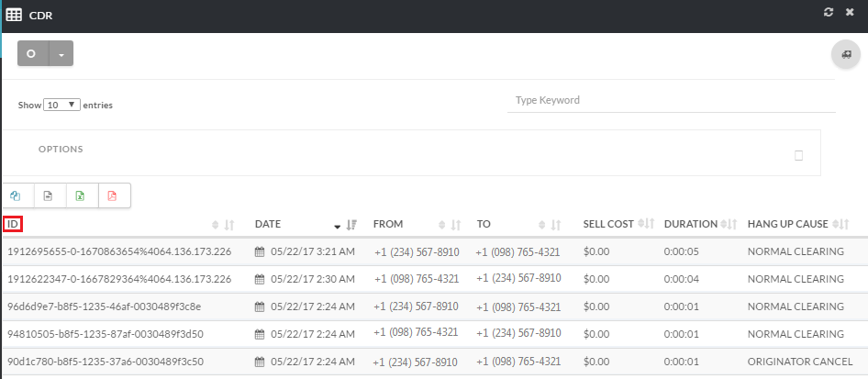
Task: Toggle the Options panel checkbox
Action: pos(798,155)
